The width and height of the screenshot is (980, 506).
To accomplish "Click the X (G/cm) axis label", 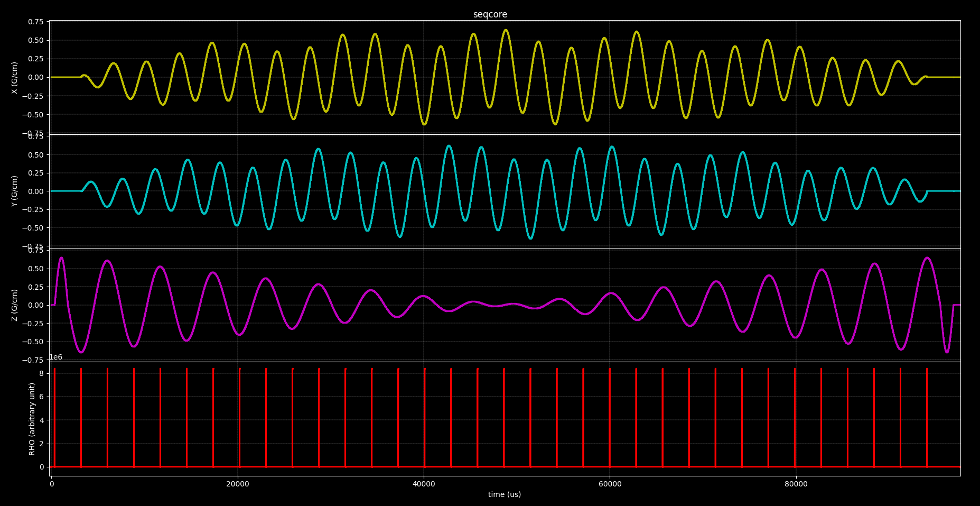I will tap(15, 78).
